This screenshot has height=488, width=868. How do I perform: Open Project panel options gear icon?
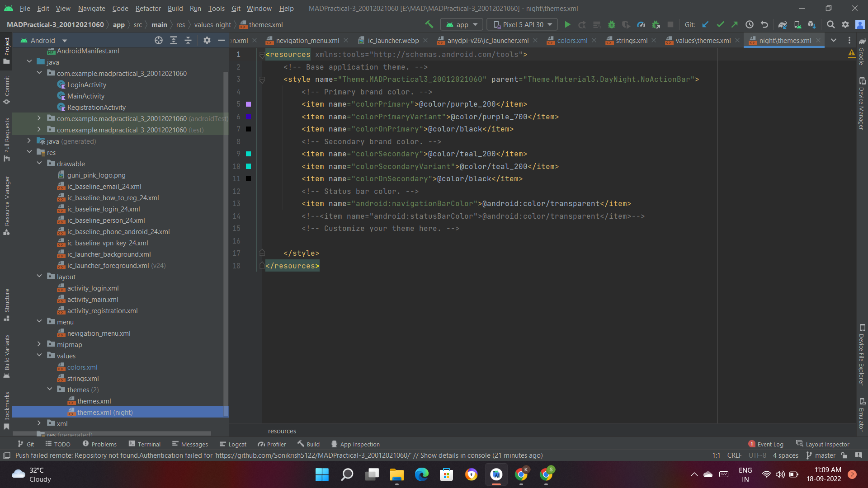point(207,40)
